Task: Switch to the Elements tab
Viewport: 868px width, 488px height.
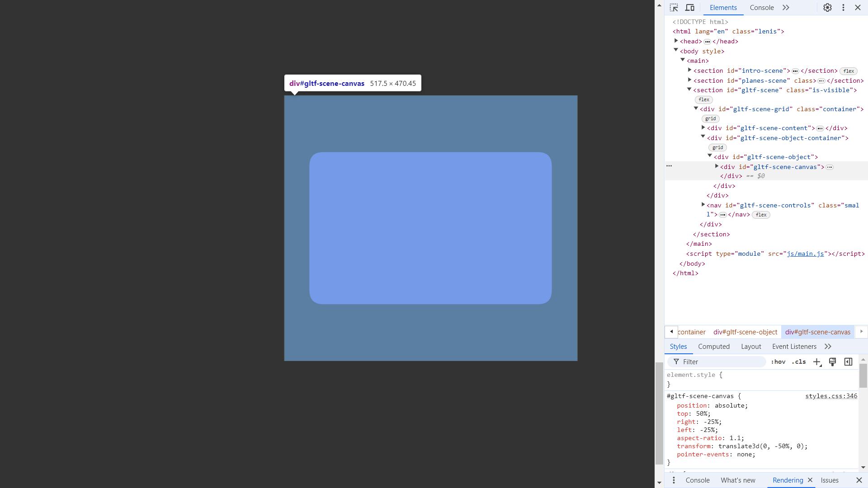Action: point(723,8)
